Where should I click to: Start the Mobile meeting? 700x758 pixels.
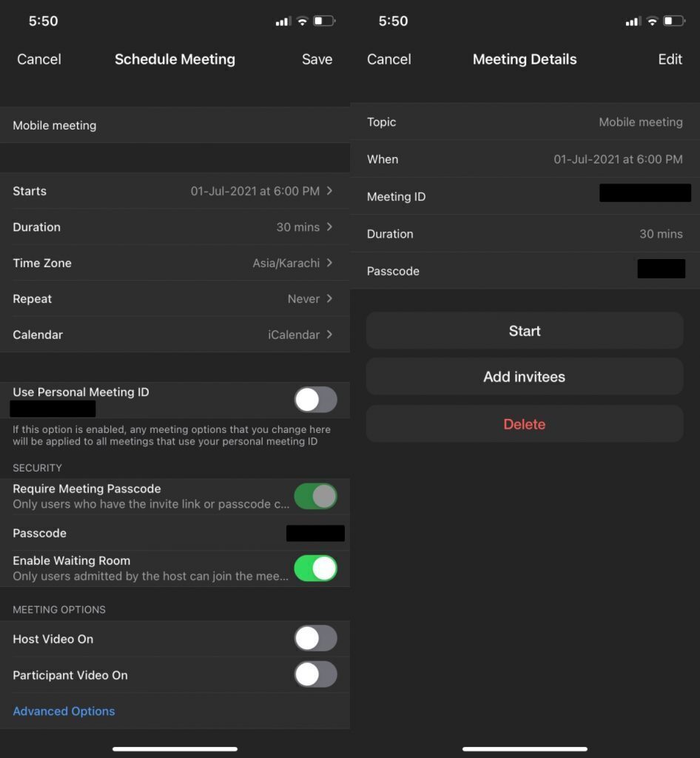pyautogui.click(x=525, y=331)
